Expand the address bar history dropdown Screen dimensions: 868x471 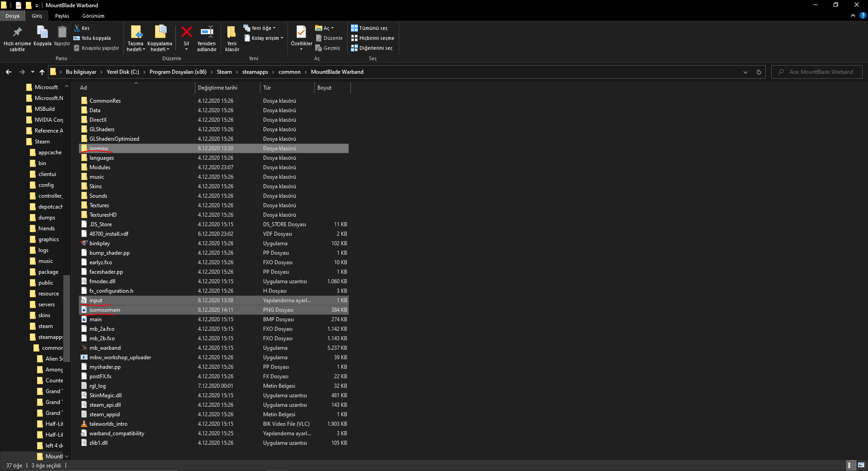point(745,72)
